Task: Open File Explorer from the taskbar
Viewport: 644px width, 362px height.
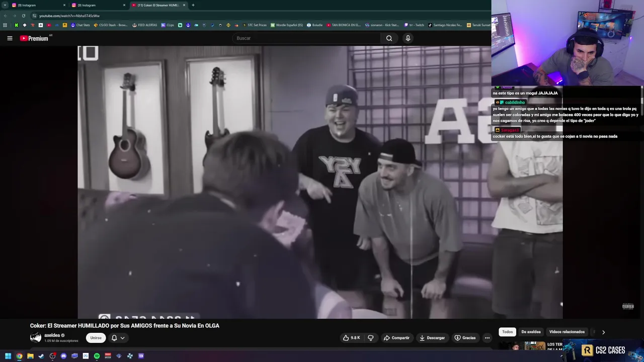Action: 30,356
